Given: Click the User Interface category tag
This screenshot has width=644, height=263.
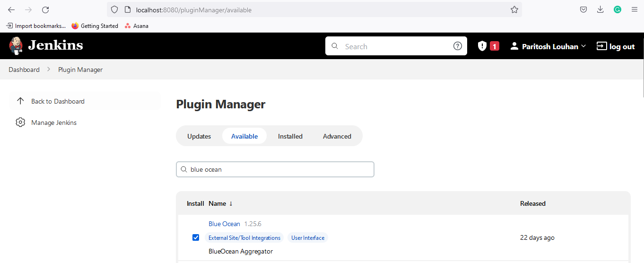Looking at the screenshot, I should tap(308, 238).
